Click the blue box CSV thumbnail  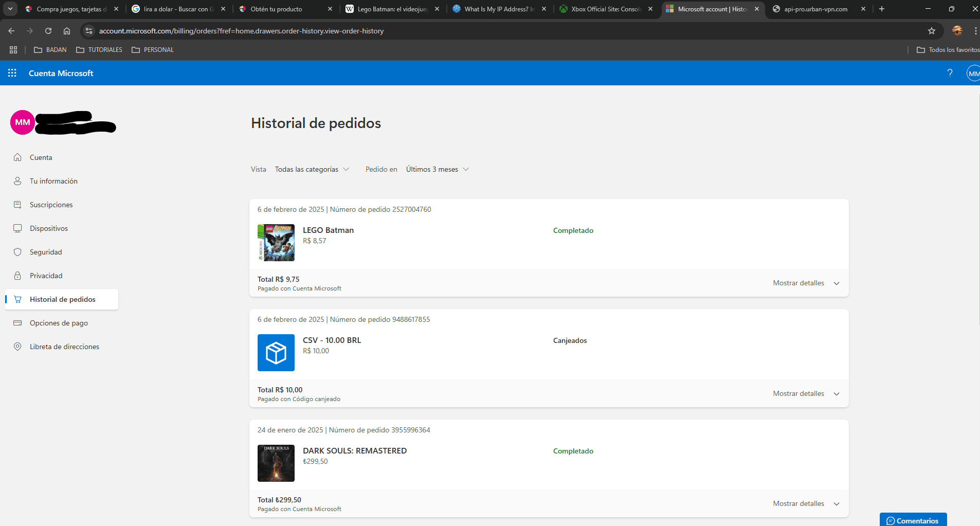[x=276, y=353]
